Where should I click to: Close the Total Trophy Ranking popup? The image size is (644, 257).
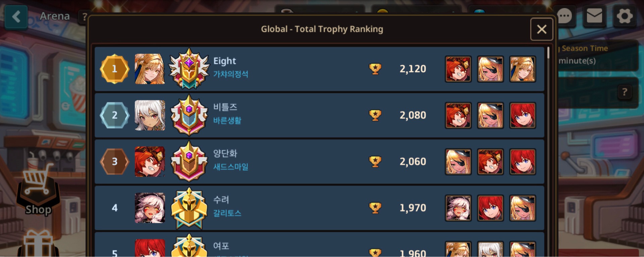(x=542, y=29)
